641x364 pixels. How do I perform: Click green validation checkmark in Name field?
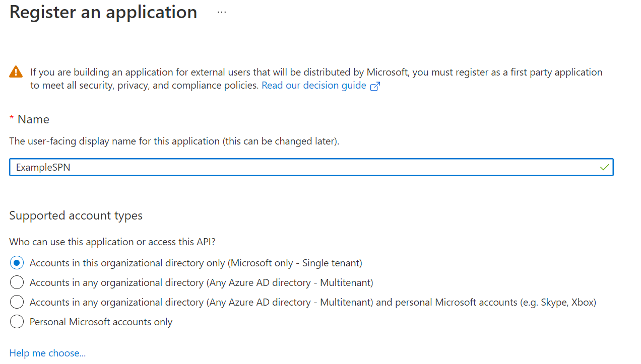pos(605,167)
